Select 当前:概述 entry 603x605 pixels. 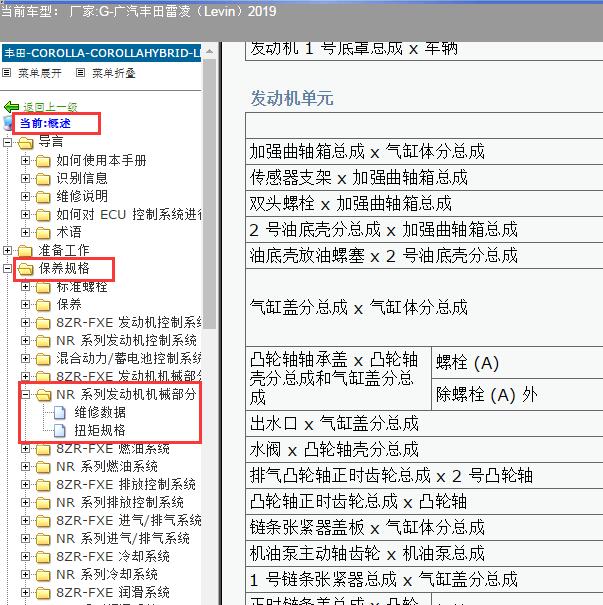[45, 123]
